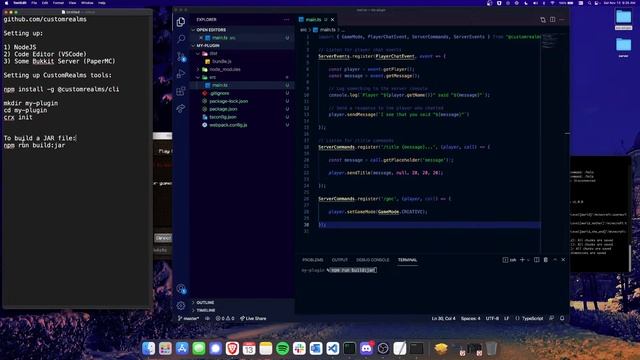Open the zsh terminal shell selector
Viewport: 640px width, 360px height.
[510, 260]
